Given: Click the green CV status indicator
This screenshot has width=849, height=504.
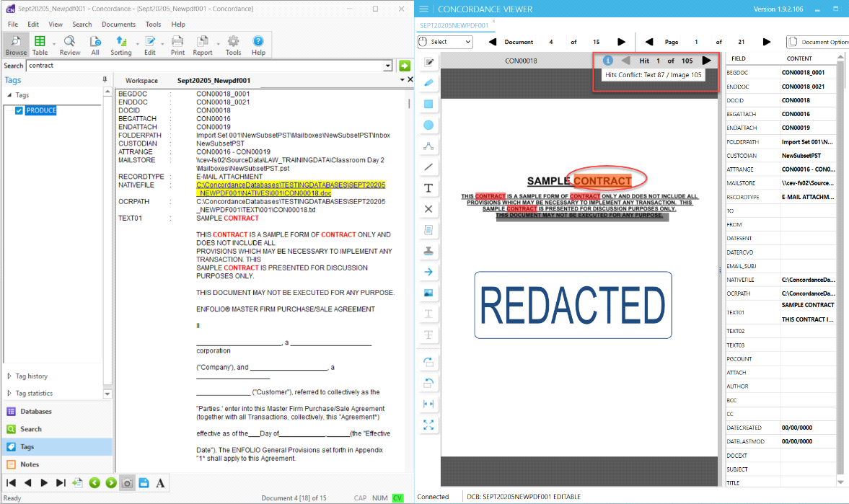Looking at the screenshot, I should point(398,498).
